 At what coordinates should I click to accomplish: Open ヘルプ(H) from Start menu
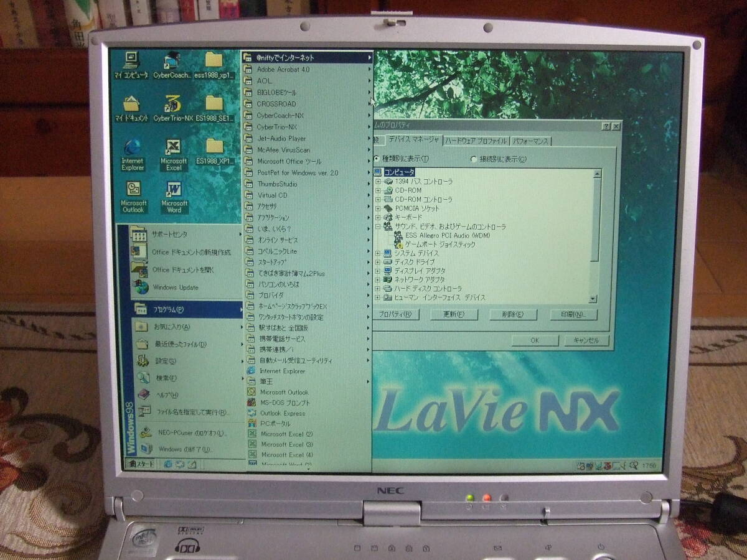point(189,394)
